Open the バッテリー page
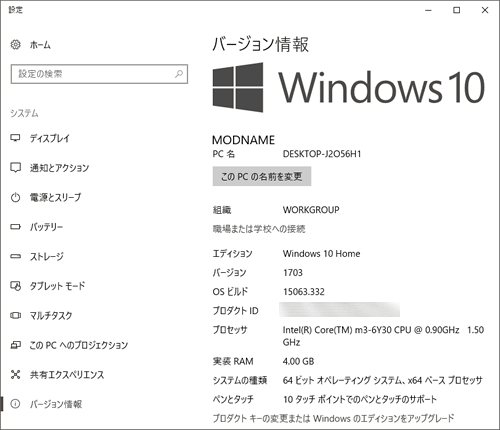 (46, 227)
